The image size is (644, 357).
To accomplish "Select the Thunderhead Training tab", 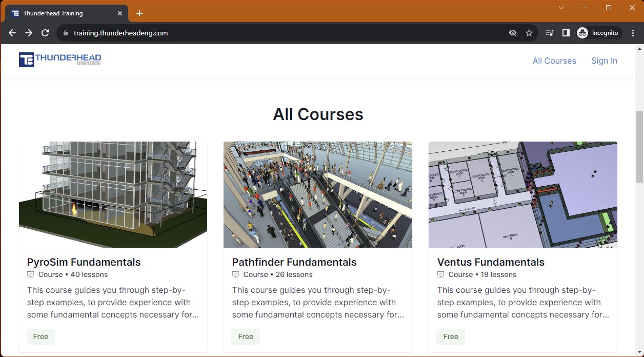I will tap(62, 13).
